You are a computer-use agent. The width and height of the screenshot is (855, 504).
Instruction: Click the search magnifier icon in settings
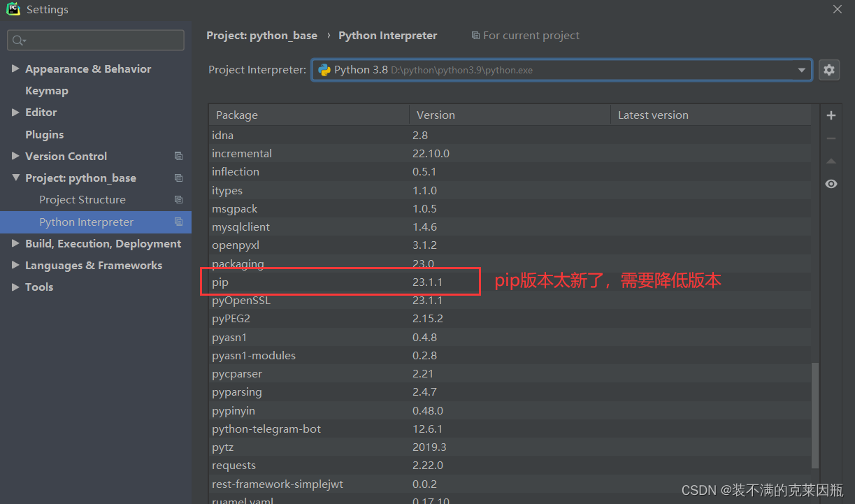pyautogui.click(x=18, y=41)
